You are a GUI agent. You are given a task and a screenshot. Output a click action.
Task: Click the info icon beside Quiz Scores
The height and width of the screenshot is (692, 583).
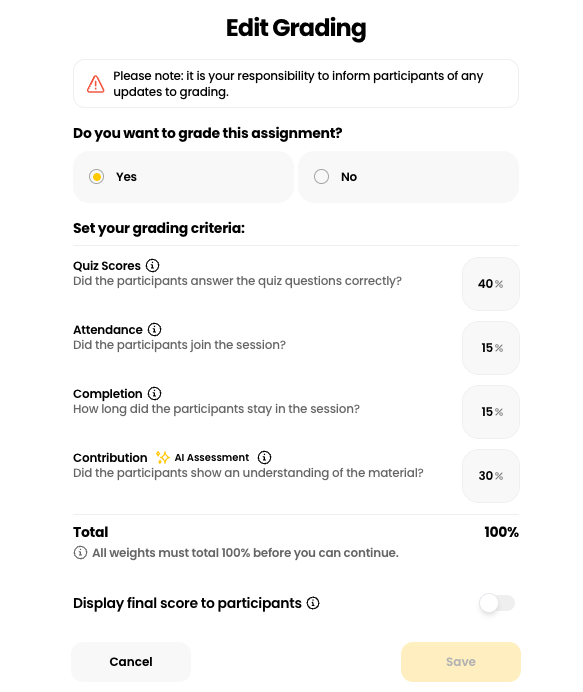point(152,266)
